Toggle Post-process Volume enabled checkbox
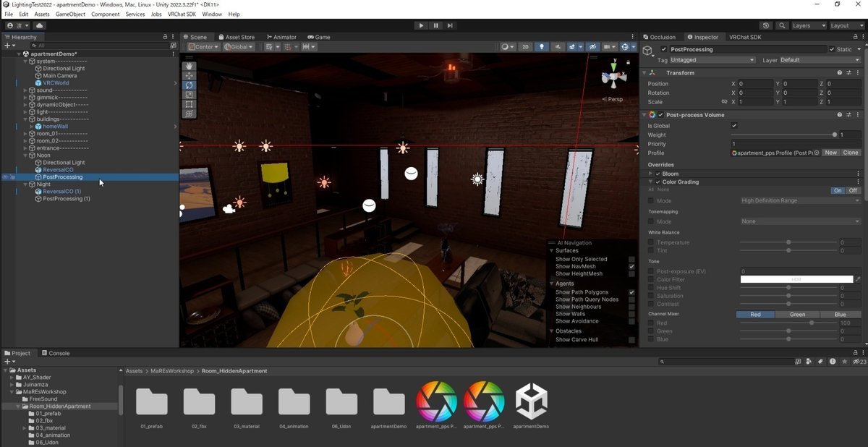This screenshot has height=447, width=868. 660,114
